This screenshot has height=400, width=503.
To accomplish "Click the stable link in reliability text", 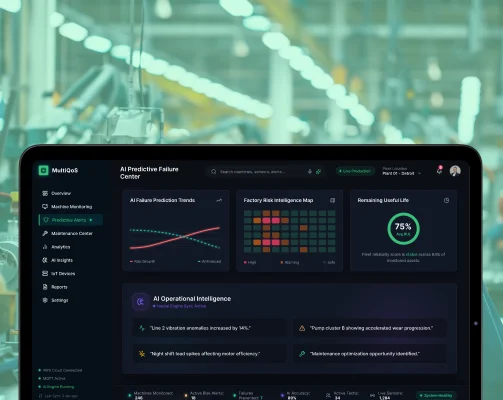I will tap(411, 255).
